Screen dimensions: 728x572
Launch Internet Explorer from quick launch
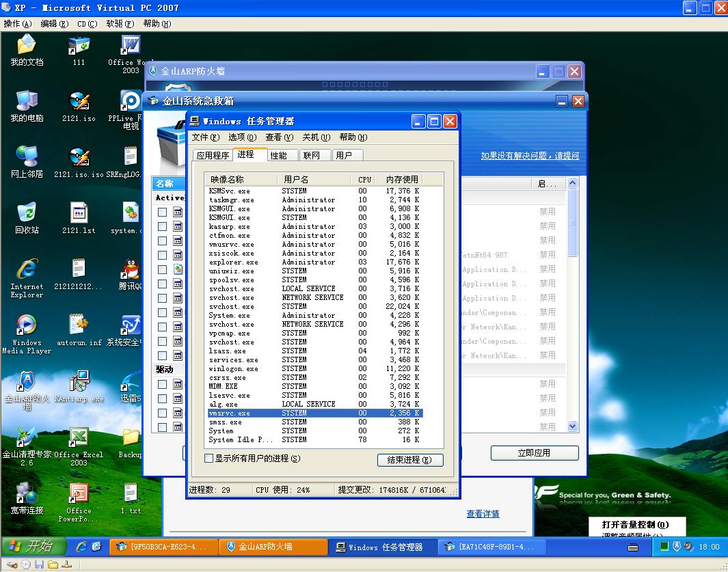81,547
